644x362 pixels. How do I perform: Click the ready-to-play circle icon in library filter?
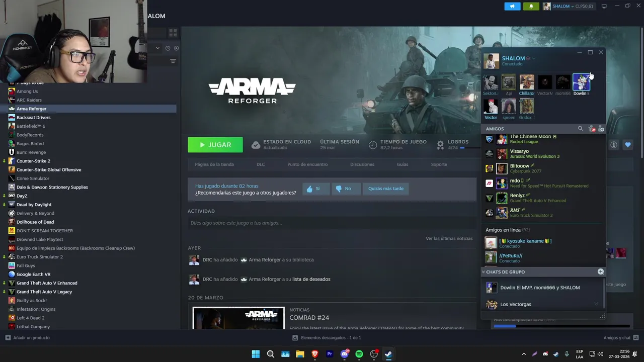click(x=176, y=48)
